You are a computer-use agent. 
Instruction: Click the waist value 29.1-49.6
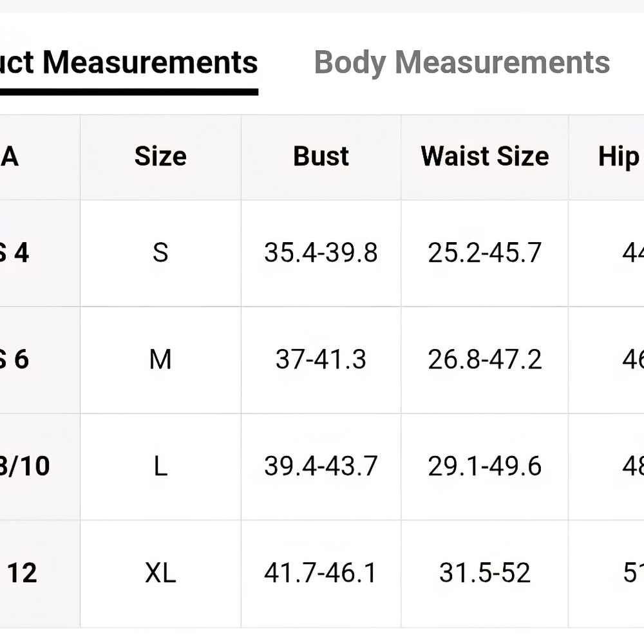(x=485, y=466)
